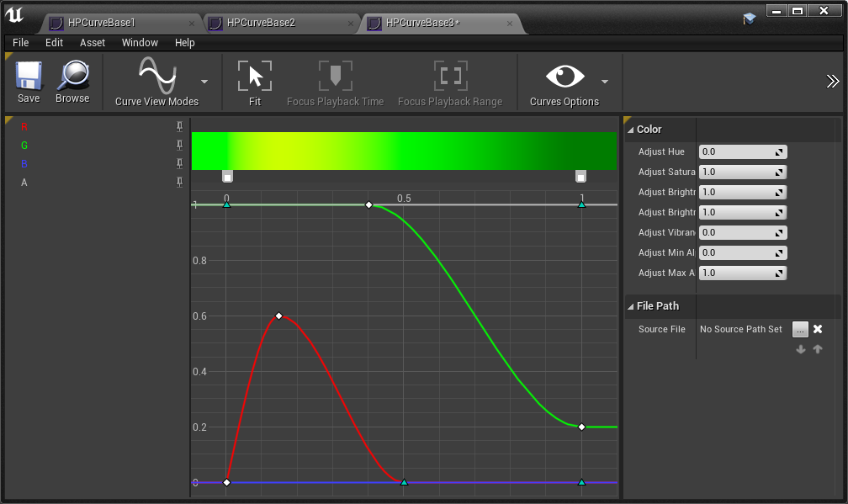This screenshot has height=504, width=848.
Task: Open the Window menu
Action: coord(140,43)
